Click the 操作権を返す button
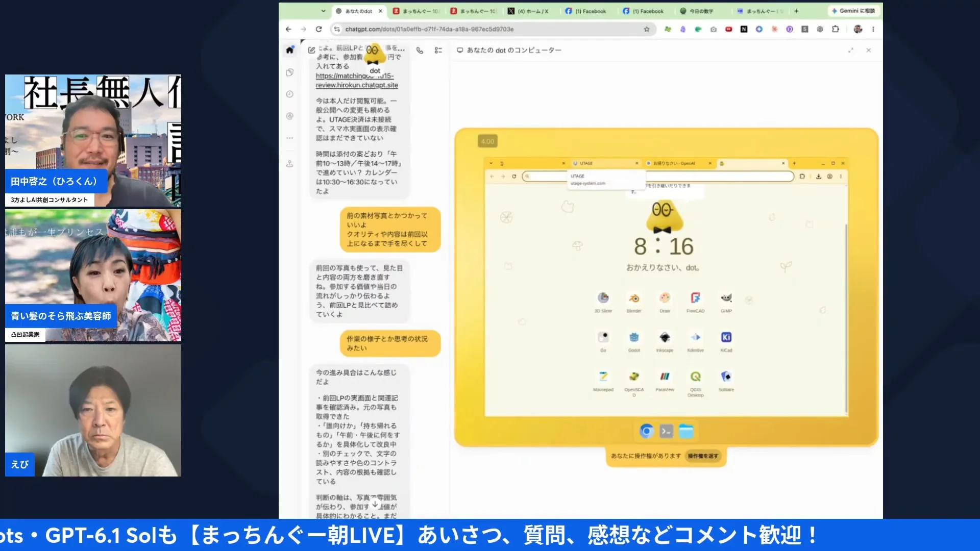The width and height of the screenshot is (980, 551). 703,456
